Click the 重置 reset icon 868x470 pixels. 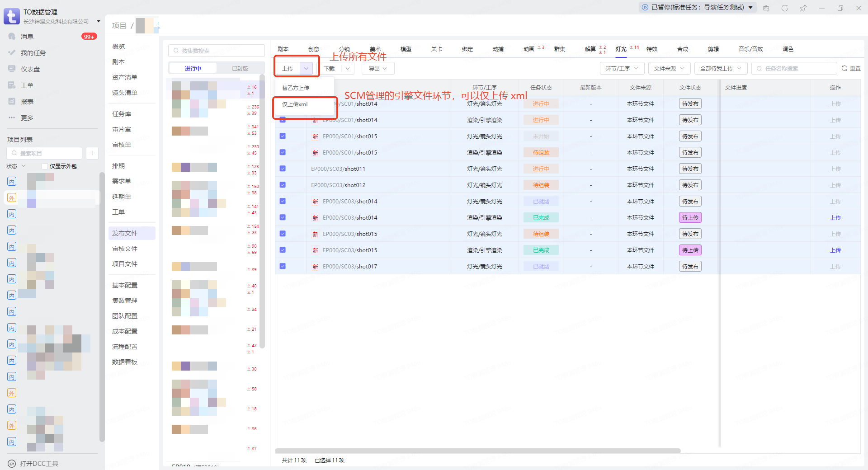pyautogui.click(x=844, y=69)
